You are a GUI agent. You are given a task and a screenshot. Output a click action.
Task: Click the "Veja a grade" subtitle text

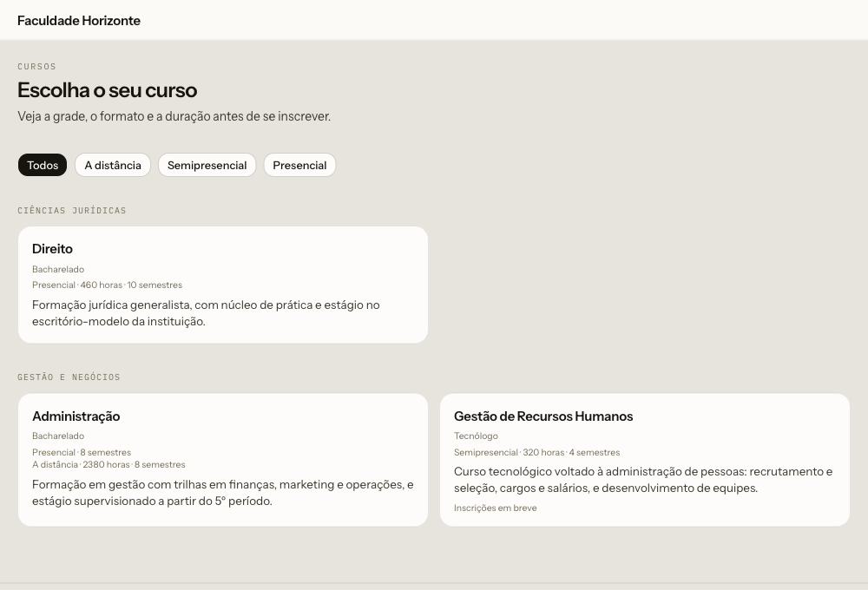click(x=174, y=116)
